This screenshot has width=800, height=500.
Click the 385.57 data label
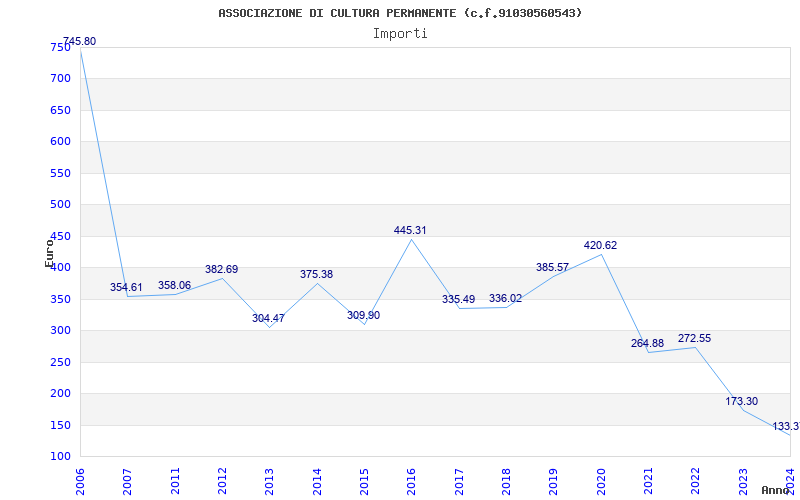tap(553, 267)
